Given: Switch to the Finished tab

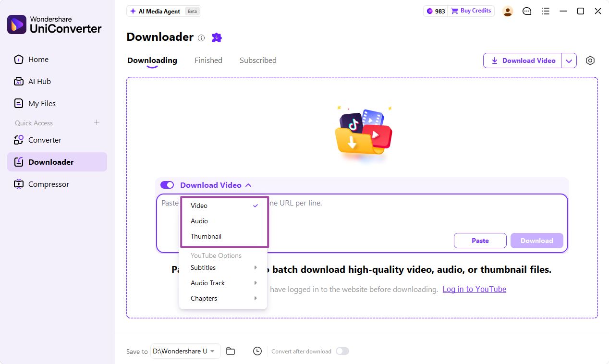Looking at the screenshot, I should pos(208,61).
